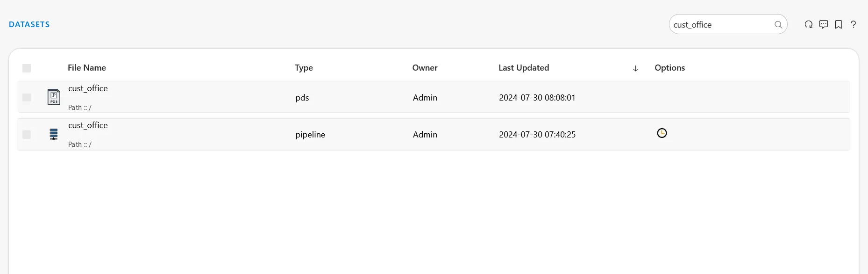Click the pds file type icon
868x274 pixels.
tap(54, 97)
